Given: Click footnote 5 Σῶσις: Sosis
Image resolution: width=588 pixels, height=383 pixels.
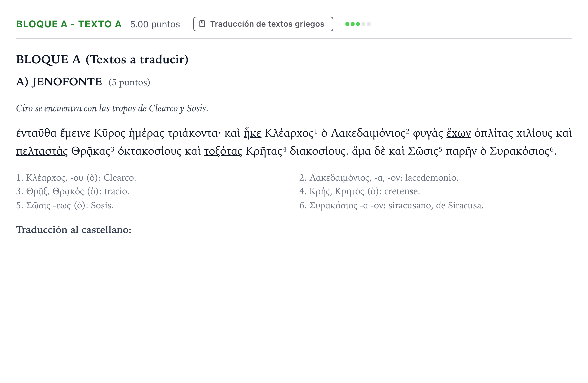Looking at the screenshot, I should coord(65,205).
